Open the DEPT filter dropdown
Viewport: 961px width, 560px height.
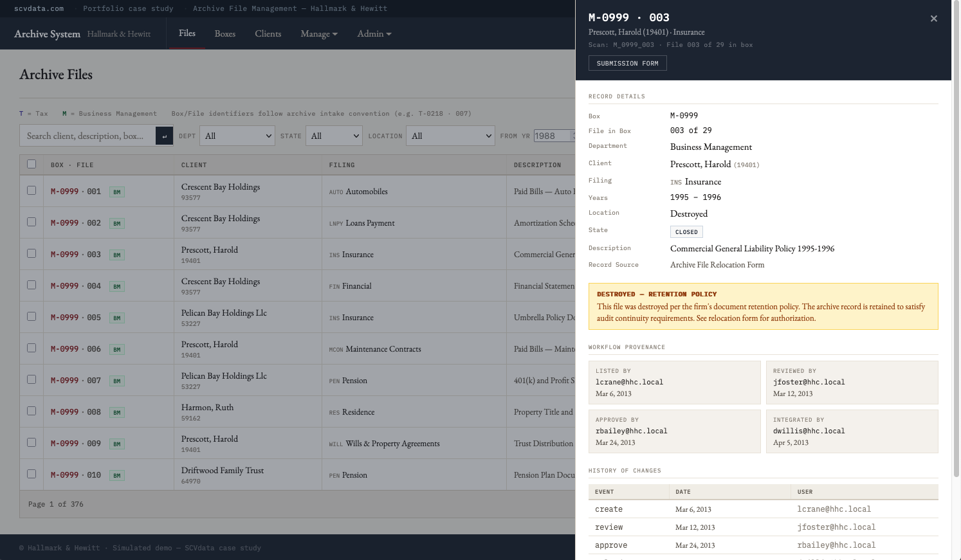[x=237, y=136]
